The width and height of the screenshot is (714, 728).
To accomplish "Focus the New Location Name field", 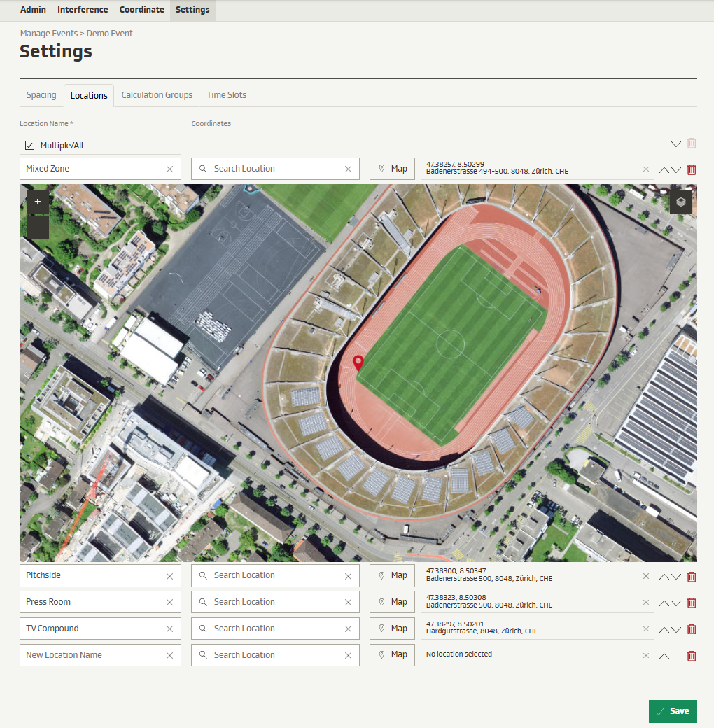I will click(91, 655).
